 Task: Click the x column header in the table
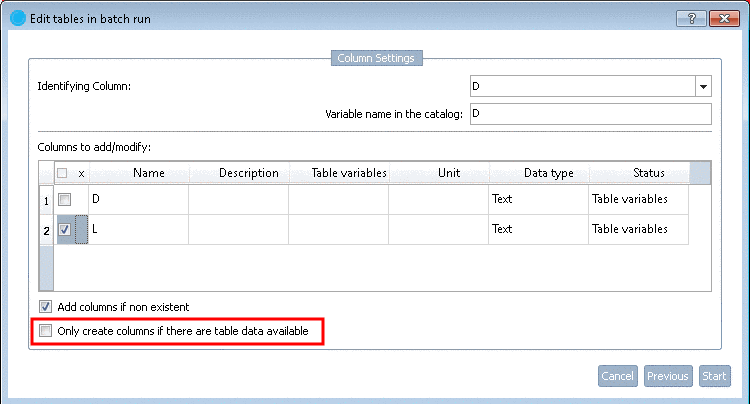click(81, 174)
